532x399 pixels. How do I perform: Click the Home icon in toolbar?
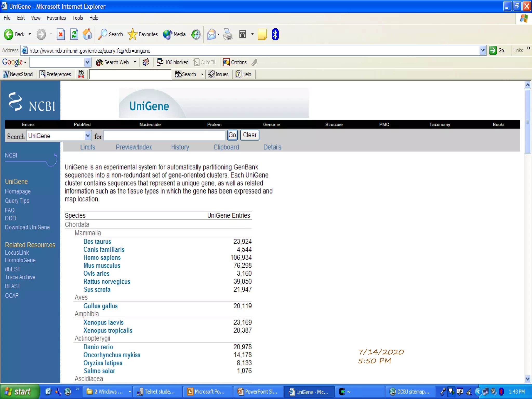coord(87,34)
